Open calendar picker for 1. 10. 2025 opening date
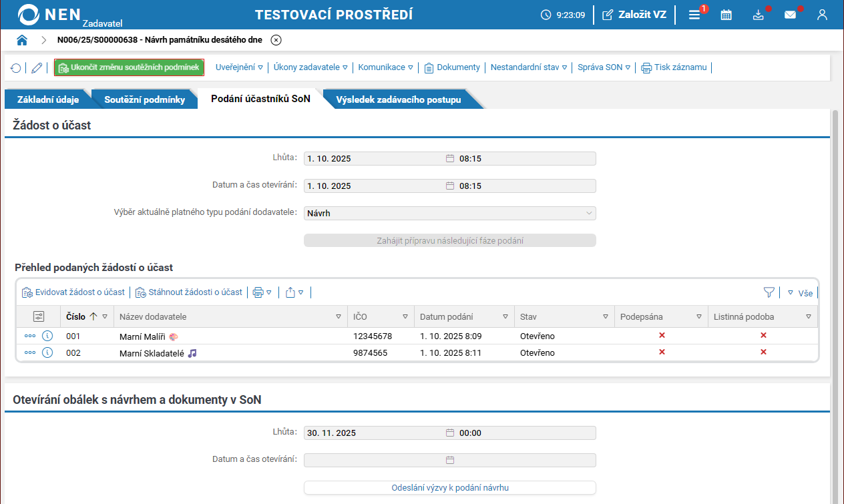Viewport: 844px width, 504px height. pyautogui.click(x=450, y=186)
